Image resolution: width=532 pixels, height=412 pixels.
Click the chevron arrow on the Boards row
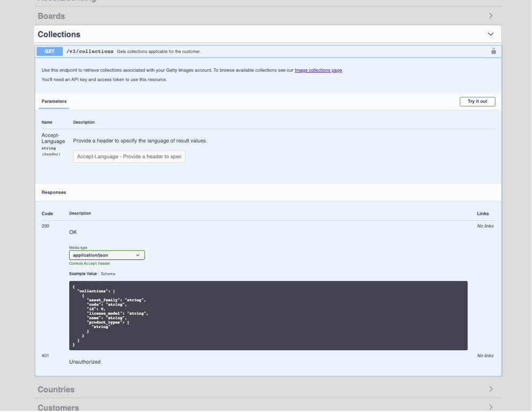pos(491,16)
